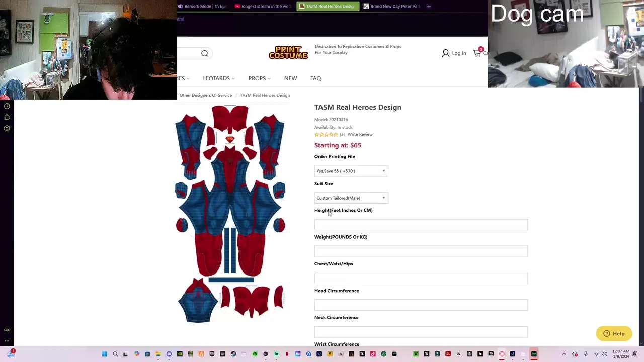The height and width of the screenshot is (362, 644).
Task: Click the Weight input field
Action: [x=421, y=251]
